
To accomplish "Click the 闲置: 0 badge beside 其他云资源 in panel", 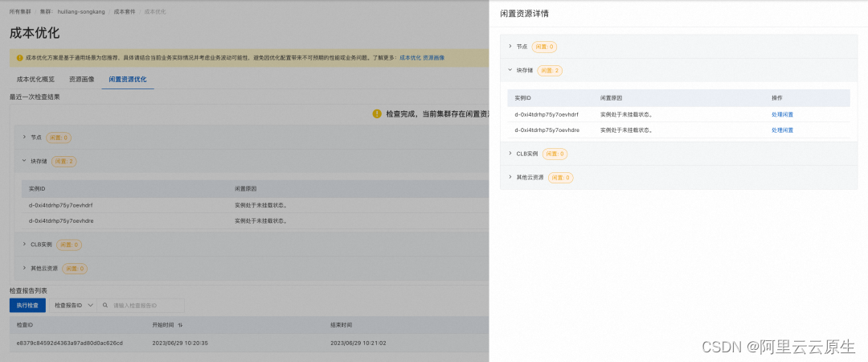I will pyautogui.click(x=560, y=178).
